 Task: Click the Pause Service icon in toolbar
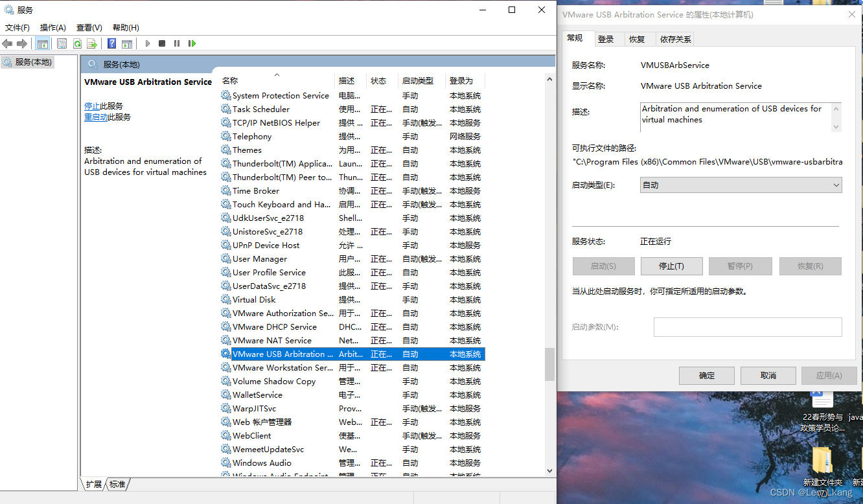[x=177, y=43]
